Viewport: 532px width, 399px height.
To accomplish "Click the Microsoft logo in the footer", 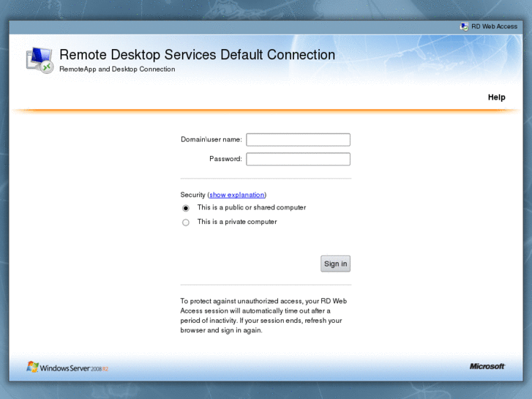I will click(x=487, y=366).
